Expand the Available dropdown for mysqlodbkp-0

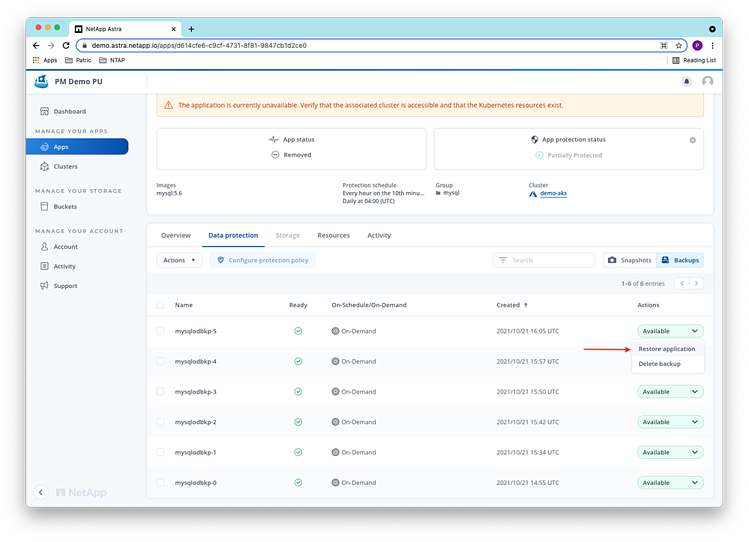(x=670, y=482)
